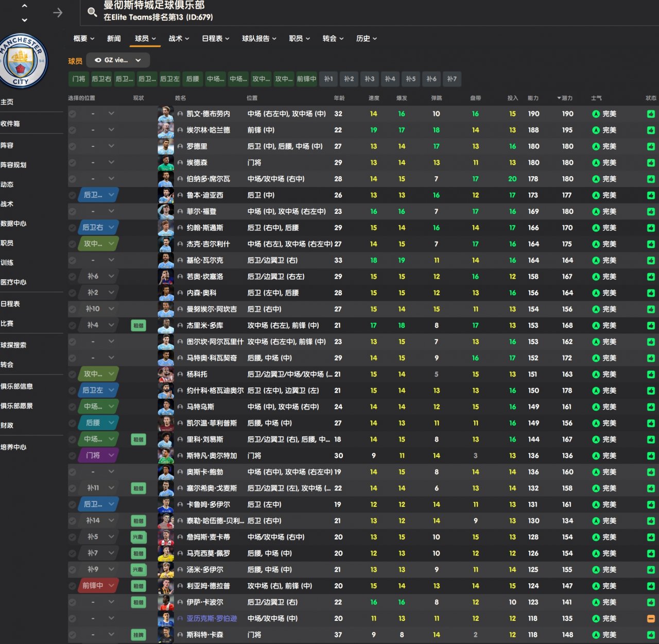Viewport: 659px width, 644px height.
Task: Click the morale icon in 基伦·瓦尔克's row
Action: (596, 261)
